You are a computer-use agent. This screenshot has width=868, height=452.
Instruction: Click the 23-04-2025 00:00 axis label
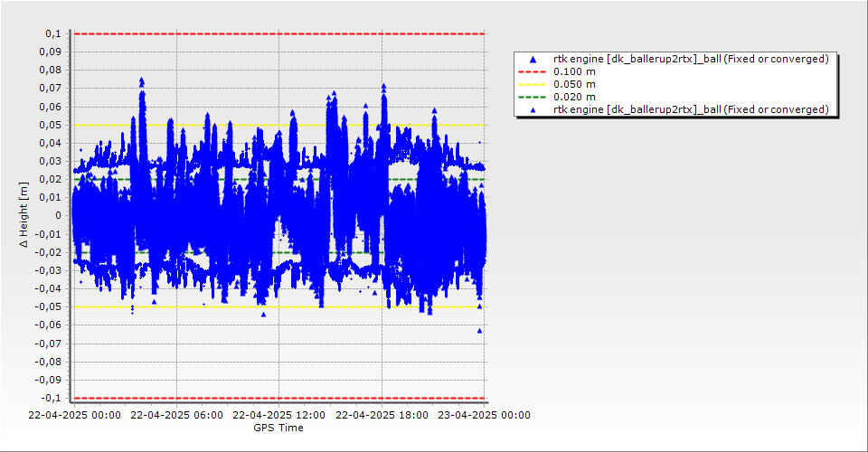(x=484, y=415)
